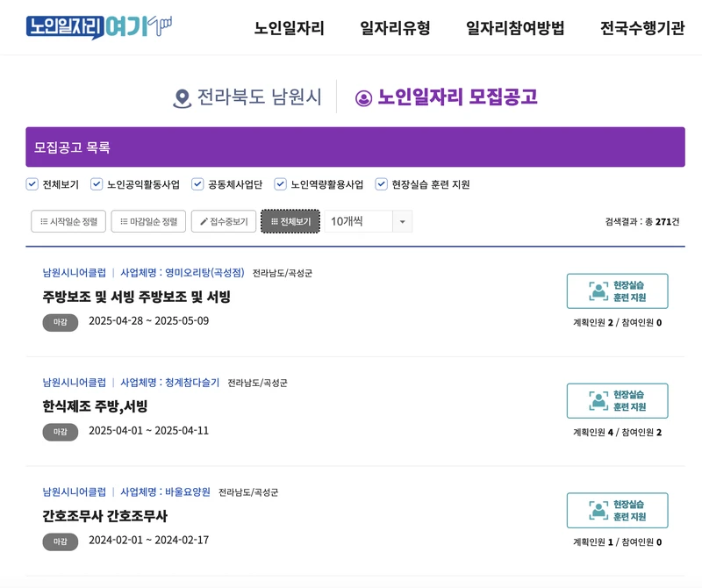
Task: Click 사업체명 : 영미오리탕(곡성점) link
Action: [x=183, y=272]
